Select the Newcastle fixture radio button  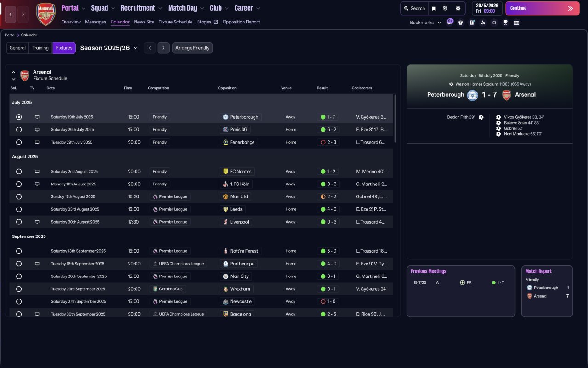click(x=19, y=302)
